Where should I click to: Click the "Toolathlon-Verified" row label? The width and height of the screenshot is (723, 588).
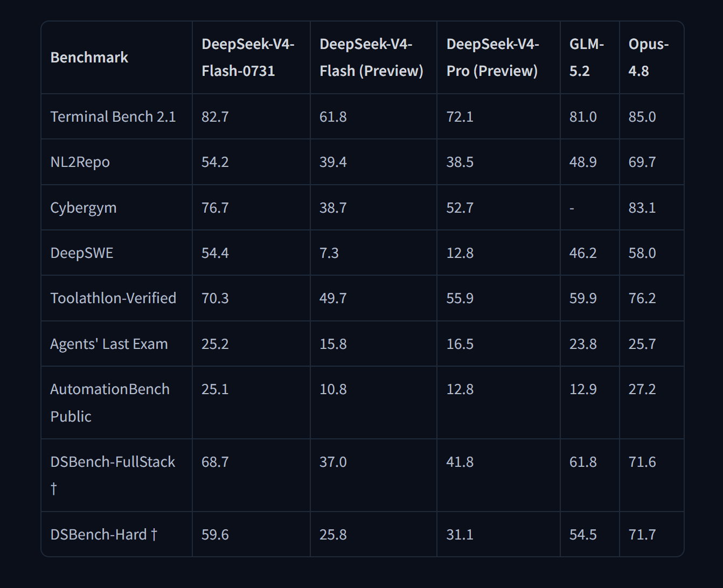click(x=114, y=298)
